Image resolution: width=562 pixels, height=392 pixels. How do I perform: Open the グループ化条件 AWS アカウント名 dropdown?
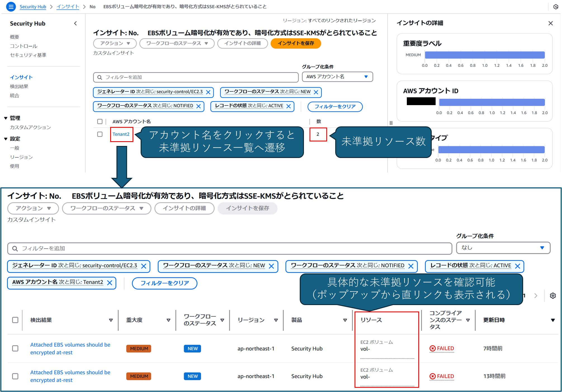(337, 77)
